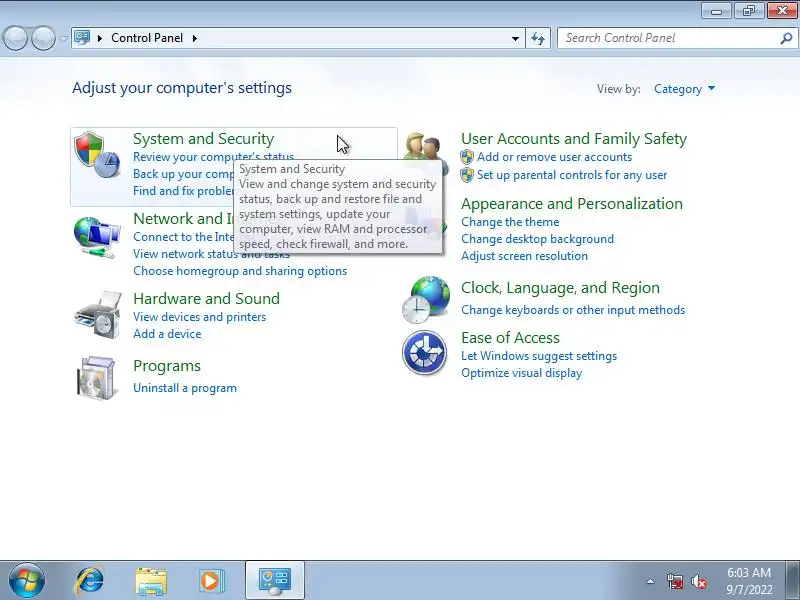Click shield icon beside Add or remove user accounts

(x=467, y=157)
